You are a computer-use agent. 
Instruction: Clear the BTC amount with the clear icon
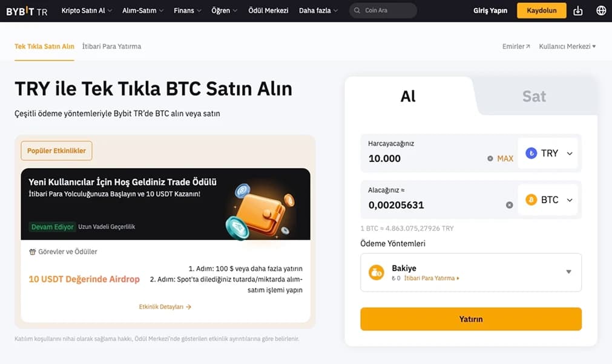click(510, 205)
